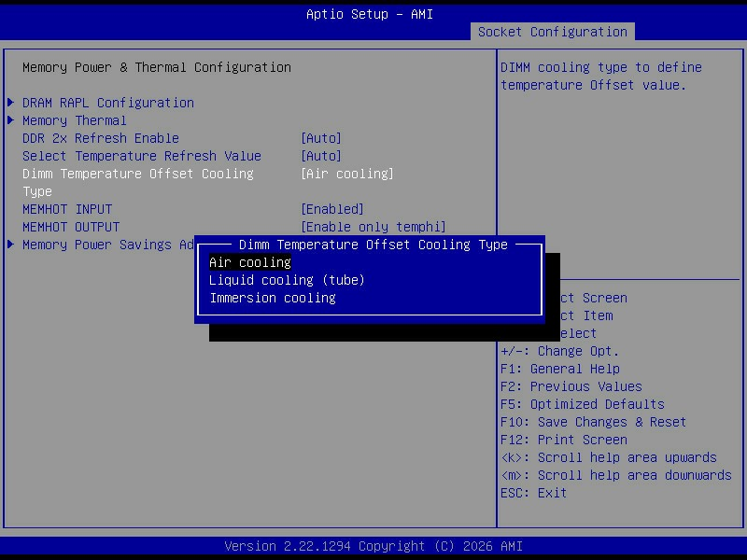Click the arrow beside Memory Power Savings
747x560 pixels.
point(11,245)
